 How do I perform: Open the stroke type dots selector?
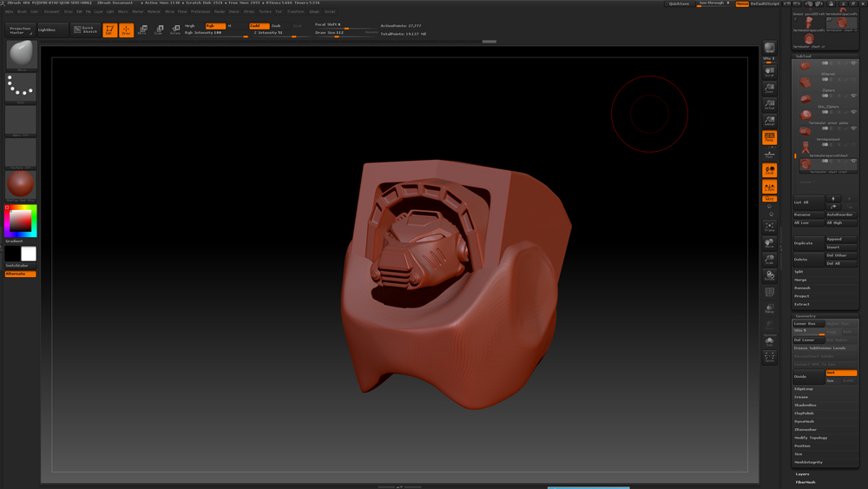click(x=21, y=88)
